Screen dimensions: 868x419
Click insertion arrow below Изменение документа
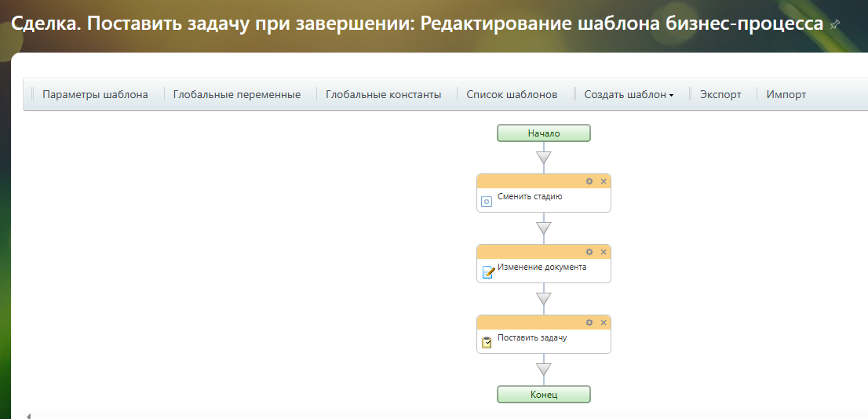(x=544, y=299)
